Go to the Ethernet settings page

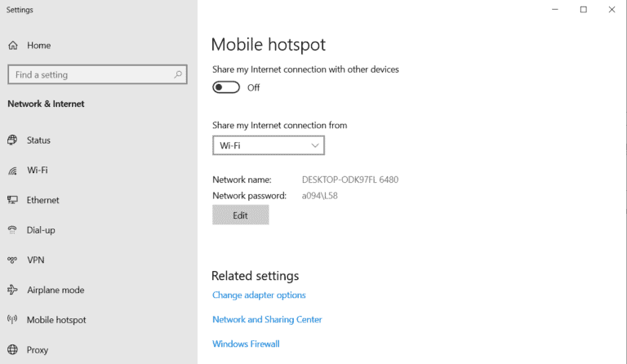click(x=42, y=200)
